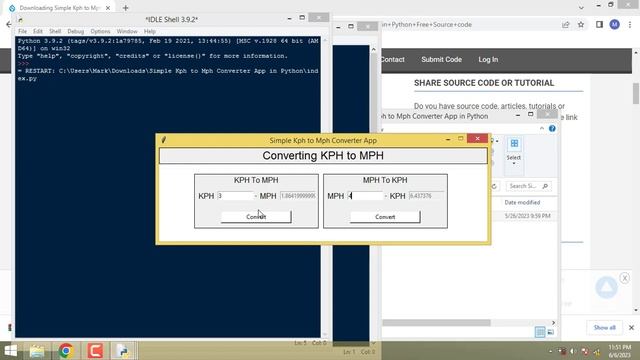
Task: Focus the MPH entry in MPH To KPH
Action: (x=366, y=196)
